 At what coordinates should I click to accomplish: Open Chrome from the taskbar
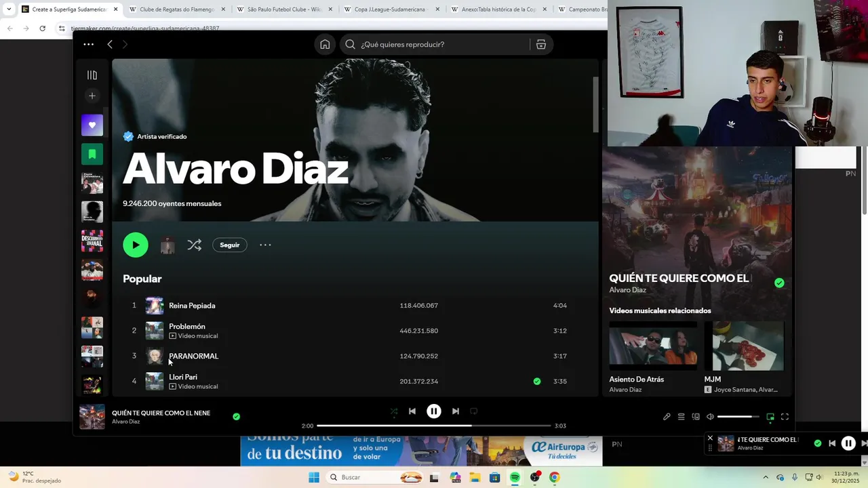coord(554,477)
